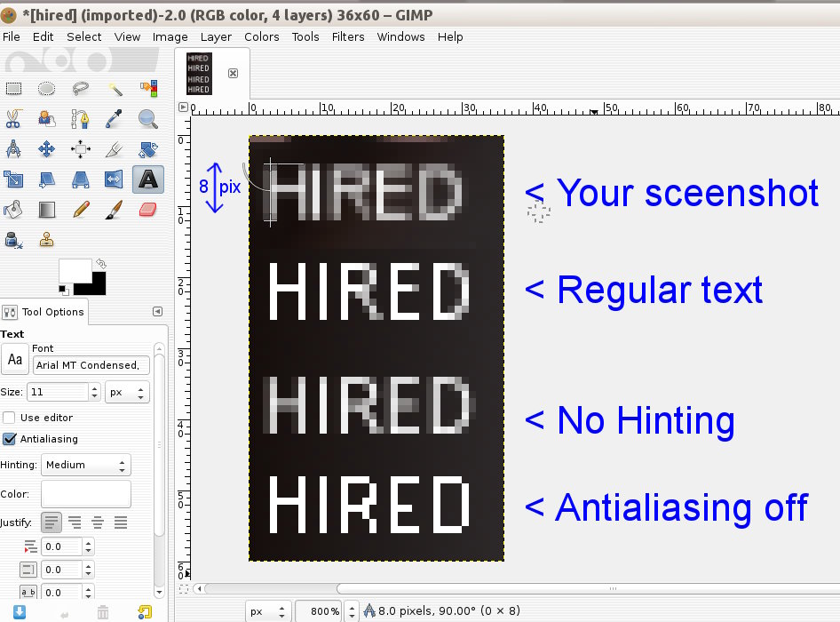Screen dimensions: 840x622
Task: Select the Crop knife tool
Action: pyautogui.click(x=115, y=148)
